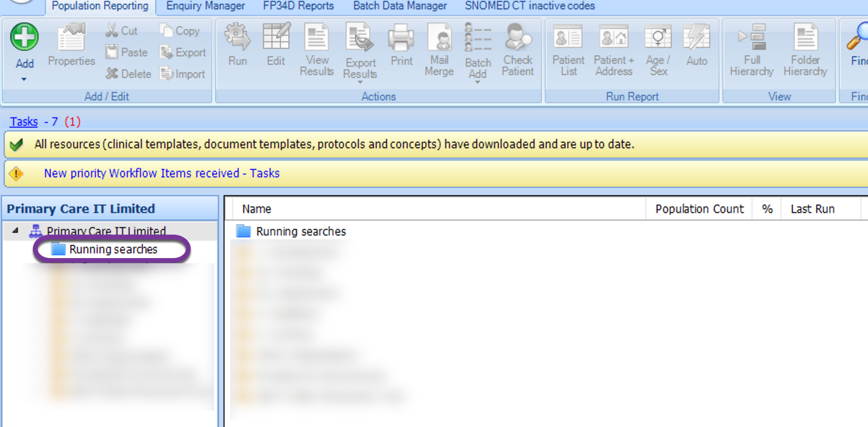Open New priority Workflow Items received link
The width and height of the screenshot is (868, 427).
pos(162,173)
